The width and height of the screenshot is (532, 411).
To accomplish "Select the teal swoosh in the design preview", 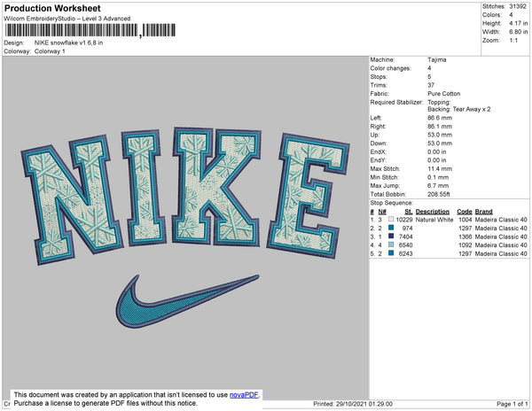I will (x=187, y=301).
